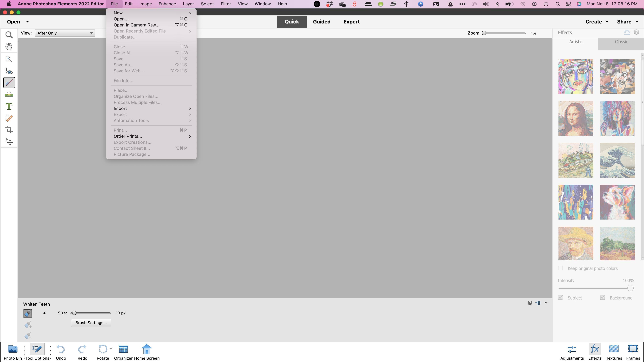Viewport: 644px width, 362px height.
Task: Open the Textures panel
Action: click(x=614, y=352)
